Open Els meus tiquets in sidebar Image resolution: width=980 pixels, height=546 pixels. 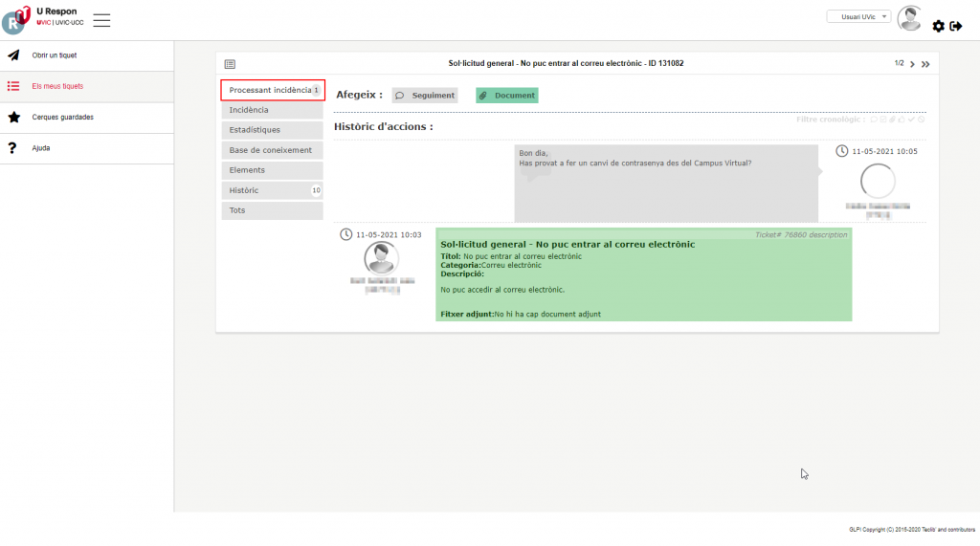[57, 86]
